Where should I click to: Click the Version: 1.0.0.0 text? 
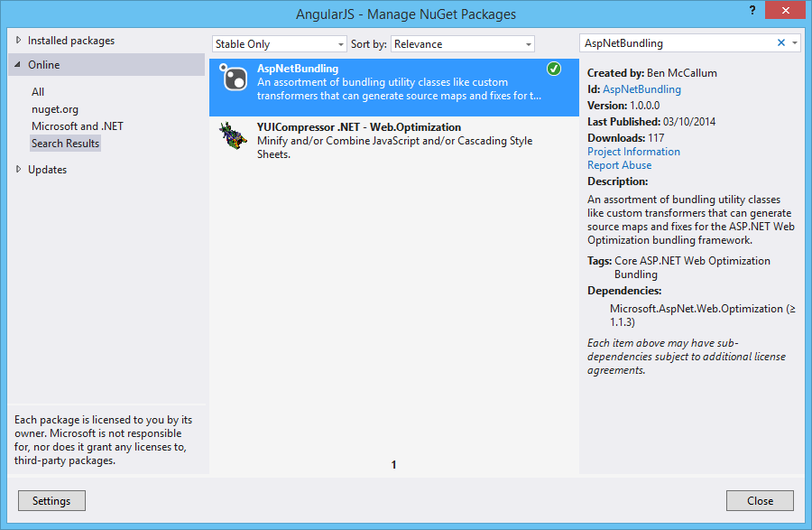pyautogui.click(x=623, y=105)
